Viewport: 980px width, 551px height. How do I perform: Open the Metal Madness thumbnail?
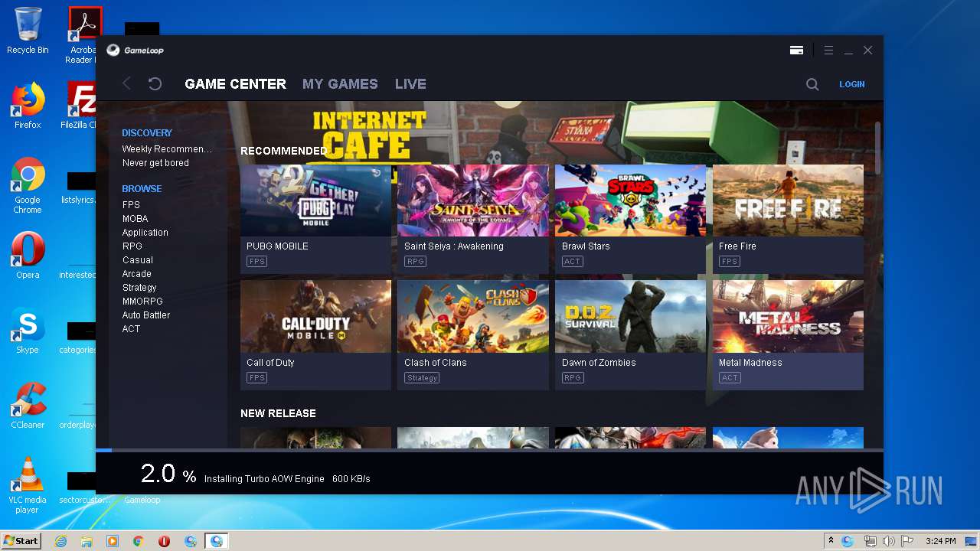pyautogui.click(x=788, y=316)
